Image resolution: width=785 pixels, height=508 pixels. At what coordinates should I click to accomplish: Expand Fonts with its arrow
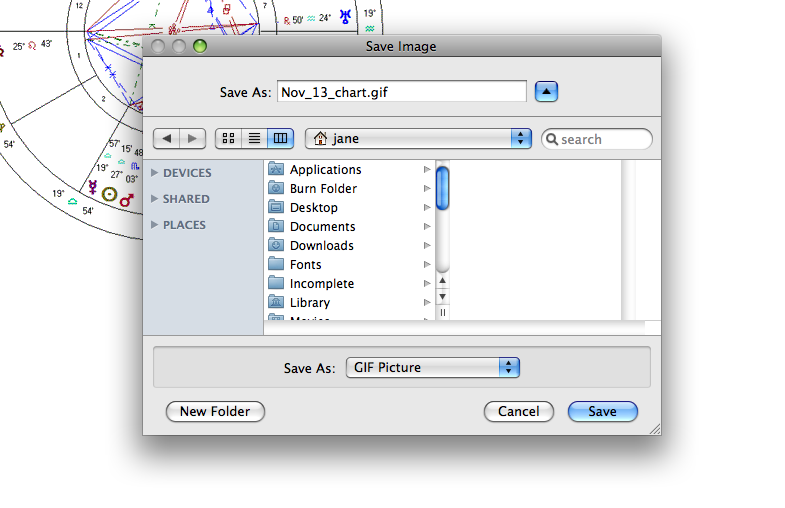coord(427,265)
